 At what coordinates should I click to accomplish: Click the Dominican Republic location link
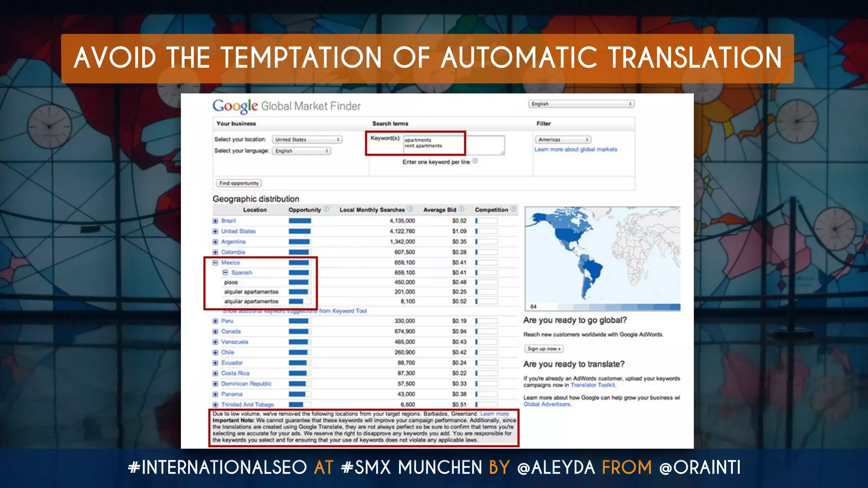pyautogui.click(x=246, y=384)
